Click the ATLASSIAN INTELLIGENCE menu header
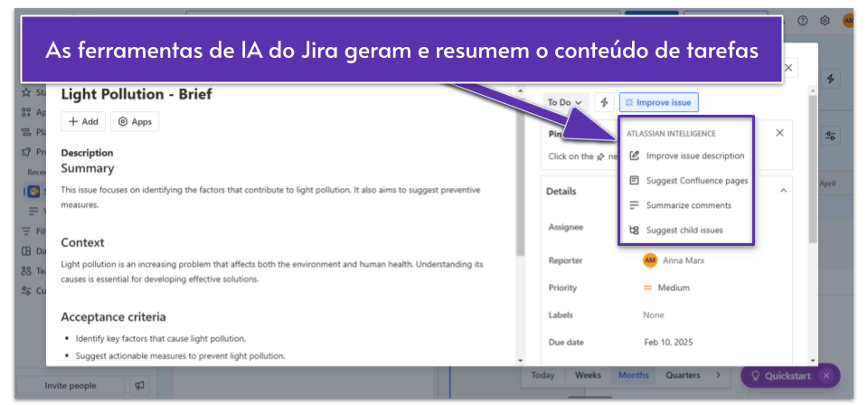The height and width of the screenshot is (405, 868). (671, 133)
